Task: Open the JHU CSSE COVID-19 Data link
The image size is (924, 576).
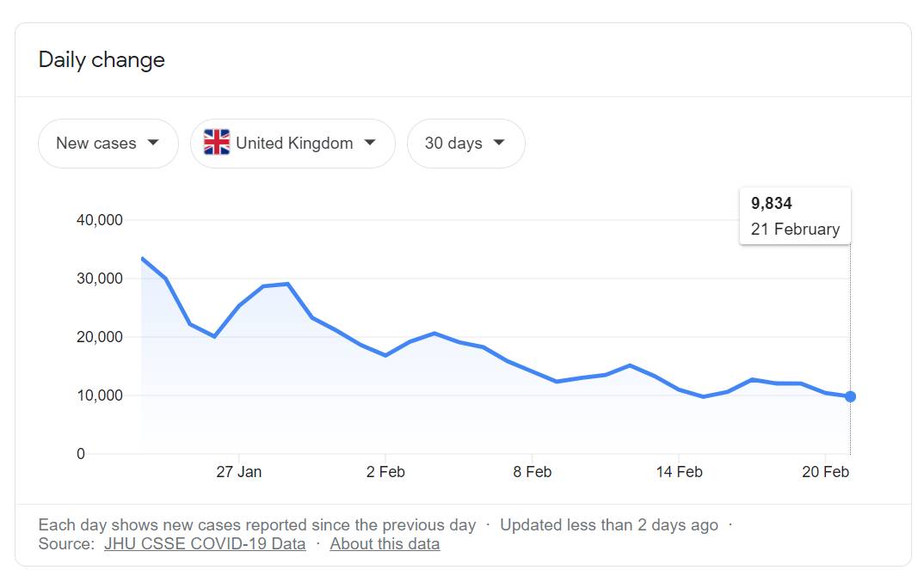Action: tap(205, 544)
